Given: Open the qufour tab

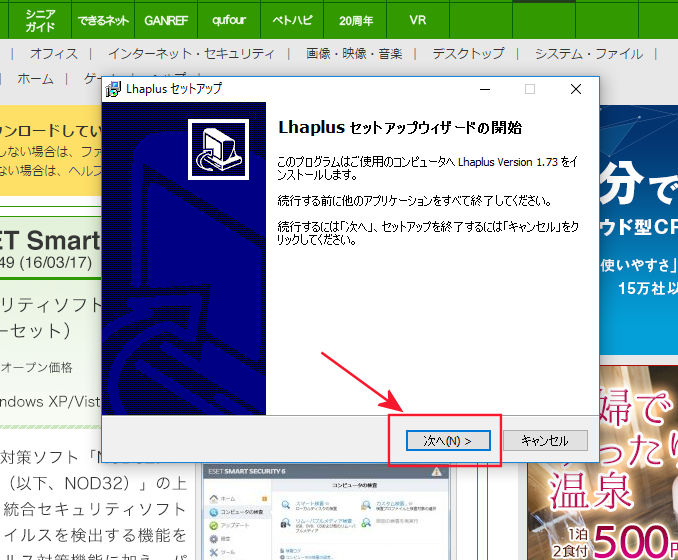Looking at the screenshot, I should [x=229, y=20].
